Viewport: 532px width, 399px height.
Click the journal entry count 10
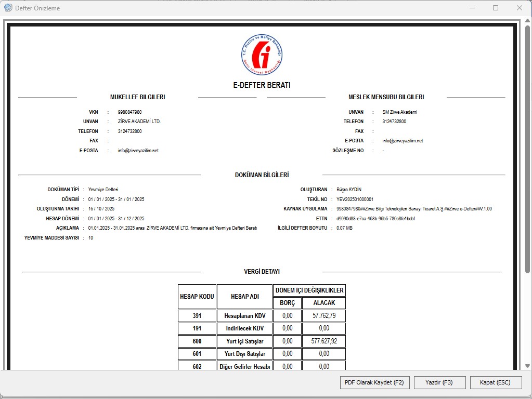point(90,237)
